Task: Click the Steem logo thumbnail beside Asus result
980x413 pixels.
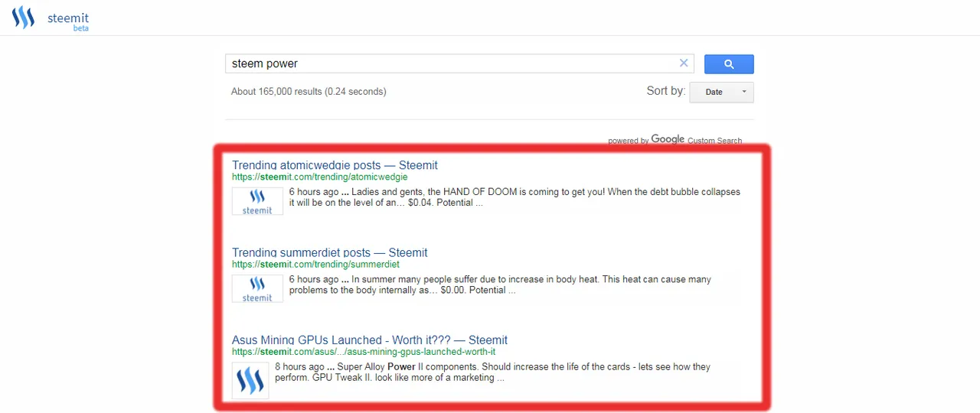Action: [250, 380]
